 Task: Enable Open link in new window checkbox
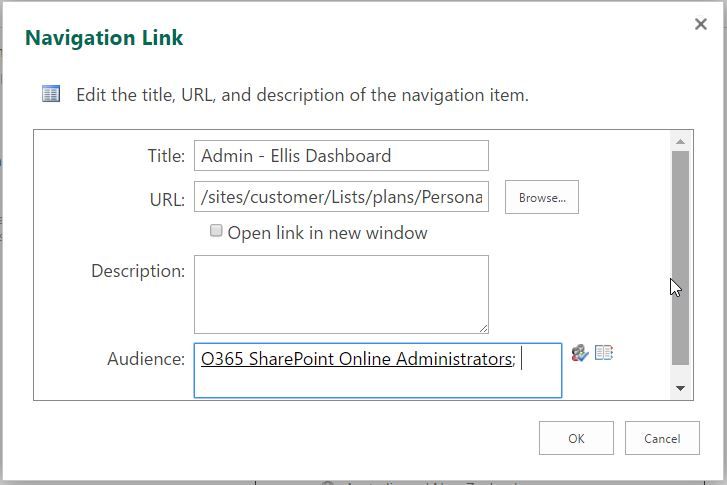[216, 230]
